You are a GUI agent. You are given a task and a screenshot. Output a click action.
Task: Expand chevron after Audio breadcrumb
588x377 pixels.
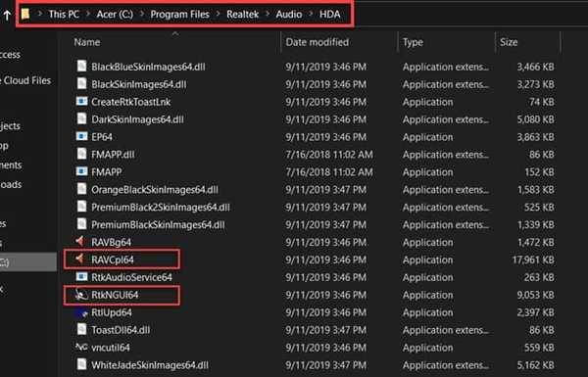[x=311, y=15]
